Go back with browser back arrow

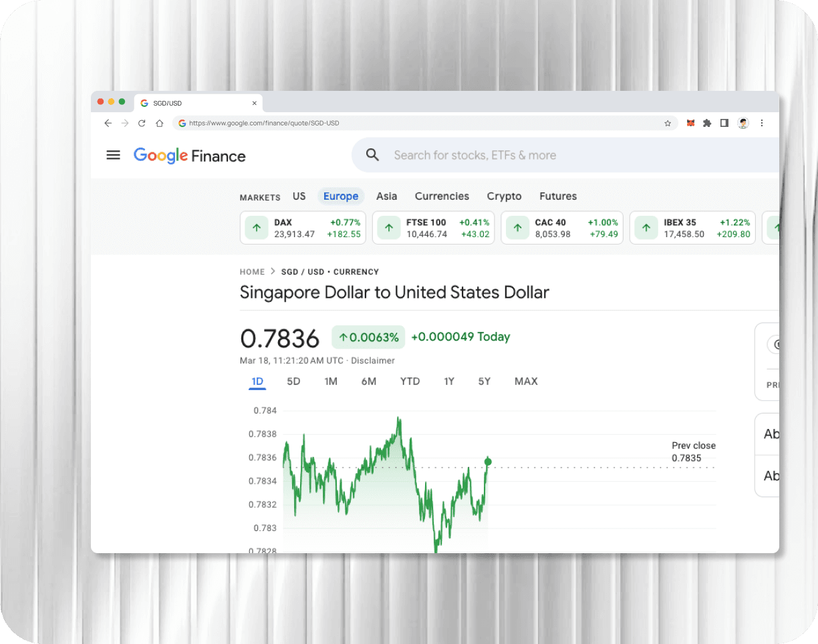click(108, 123)
